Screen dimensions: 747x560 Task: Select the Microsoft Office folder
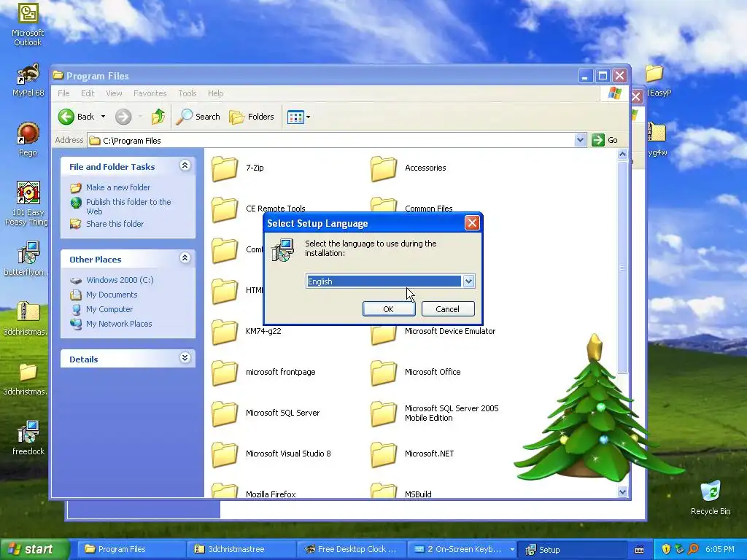[415, 373]
